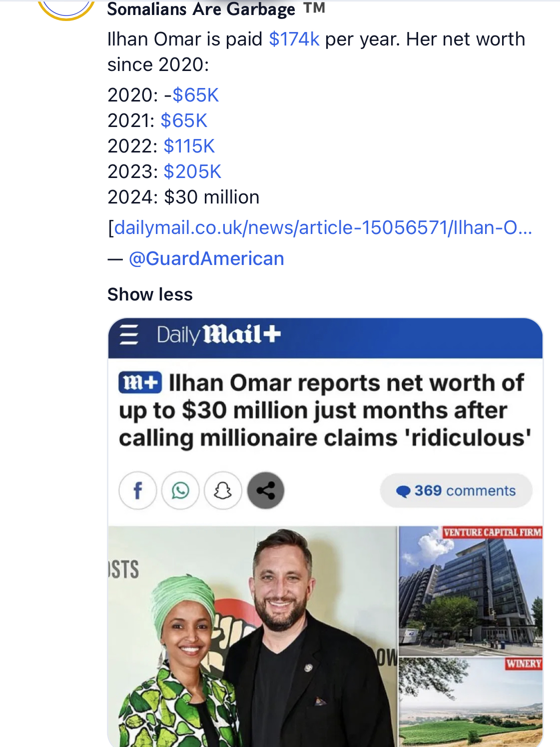Open the @GuardAmerican profile mention
The width and height of the screenshot is (560, 747).
[x=206, y=258]
